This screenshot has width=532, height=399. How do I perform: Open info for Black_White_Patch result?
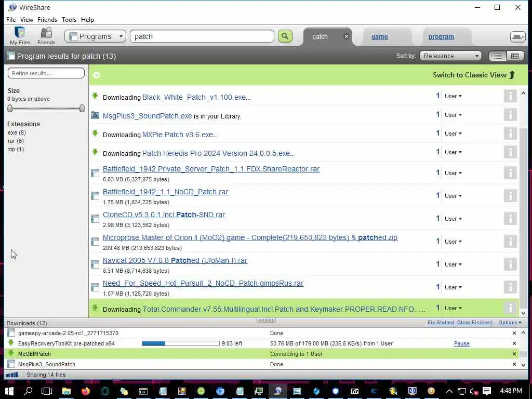pyautogui.click(x=510, y=96)
